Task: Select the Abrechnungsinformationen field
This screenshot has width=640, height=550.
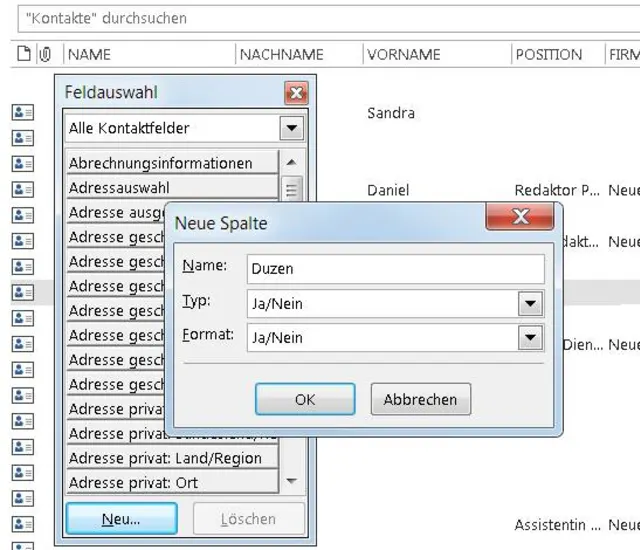Action: [172, 163]
